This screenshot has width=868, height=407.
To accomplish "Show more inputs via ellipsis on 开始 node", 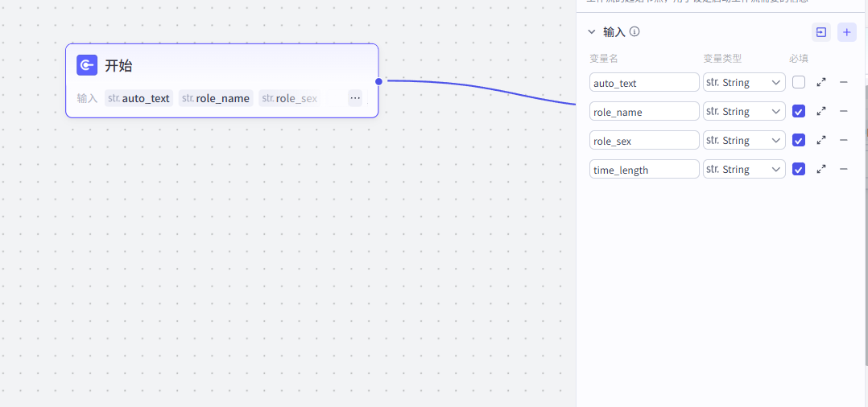I will [x=355, y=98].
